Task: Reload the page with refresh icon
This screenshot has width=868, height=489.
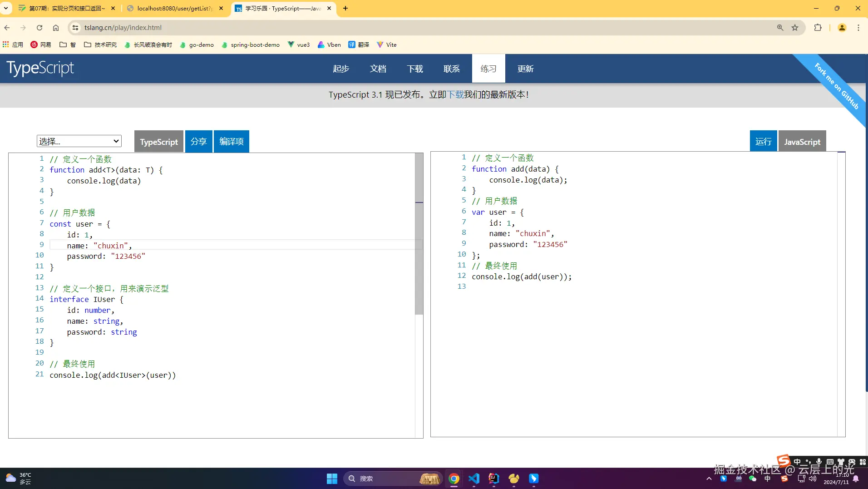Action: coord(39,28)
